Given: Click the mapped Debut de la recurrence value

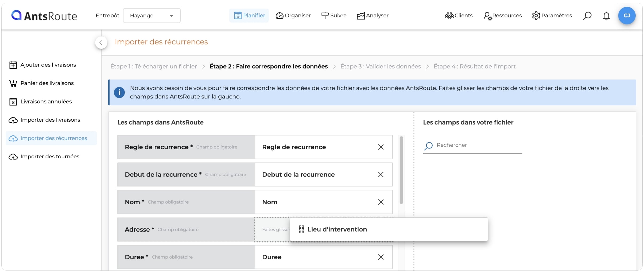Looking at the screenshot, I should click(x=298, y=175).
